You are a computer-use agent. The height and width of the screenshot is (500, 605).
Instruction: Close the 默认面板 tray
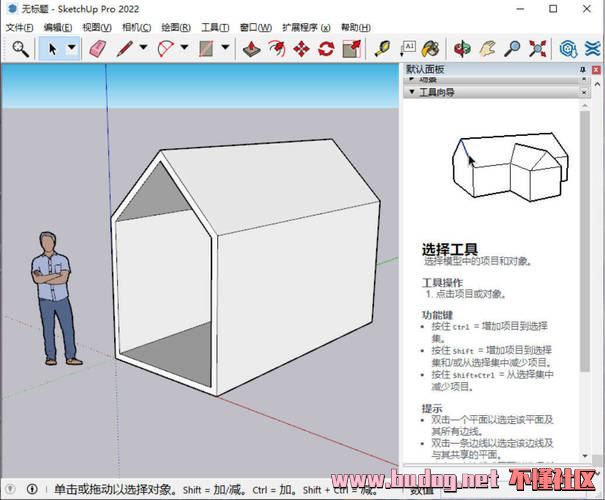[x=595, y=68]
